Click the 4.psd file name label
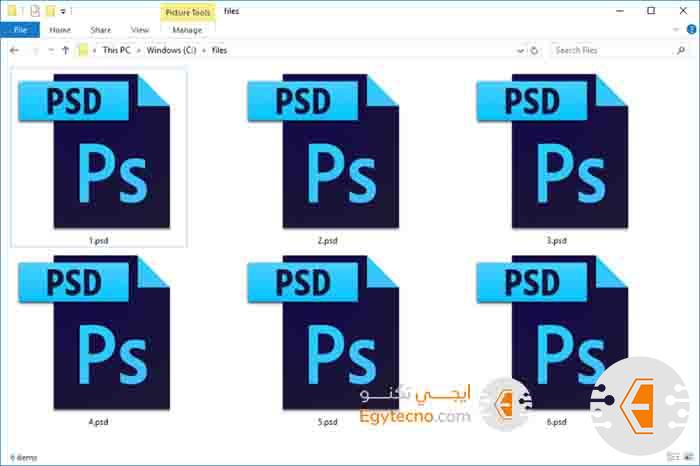This screenshot has height=466, width=700. pyautogui.click(x=99, y=422)
